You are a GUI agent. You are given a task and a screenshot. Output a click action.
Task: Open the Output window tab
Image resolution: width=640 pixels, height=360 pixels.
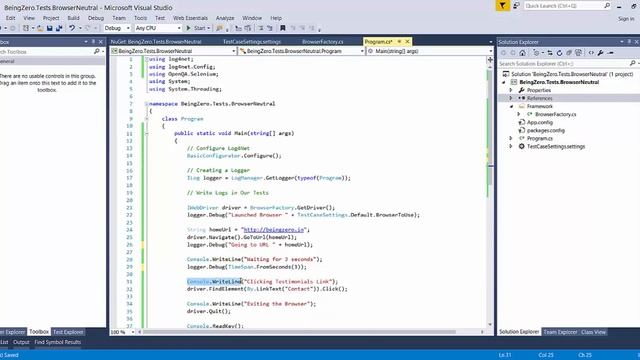pyautogui.click(x=21, y=342)
